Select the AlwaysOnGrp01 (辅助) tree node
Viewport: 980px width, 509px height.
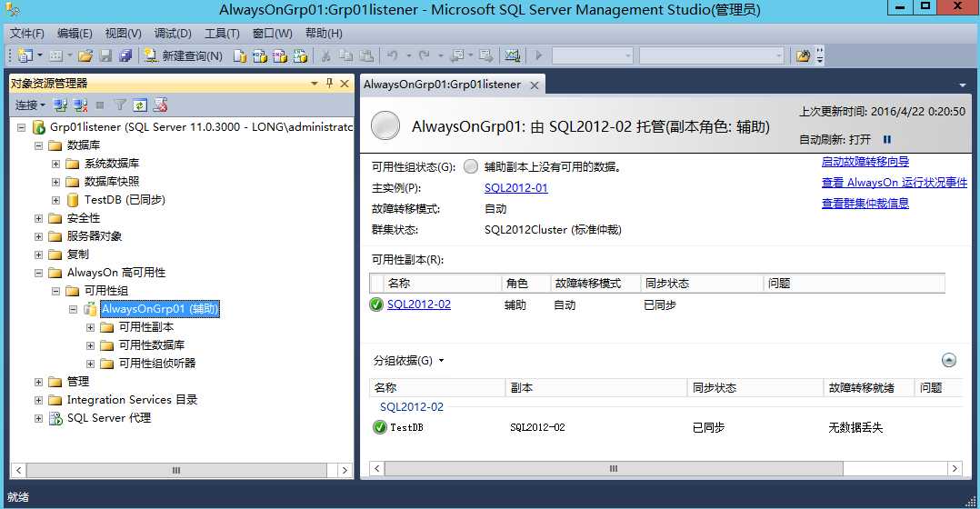click(160, 308)
